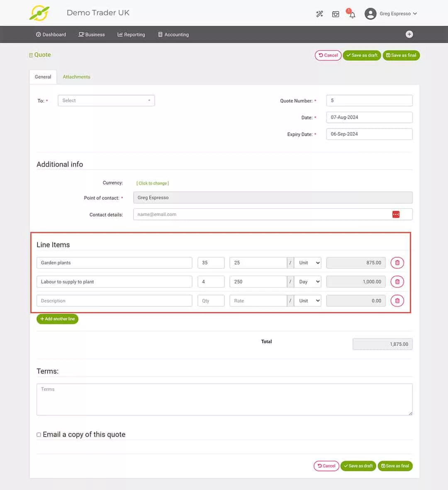This screenshot has width=448, height=490.
Task: Click the red icon in Contact details field
Action: point(396,215)
